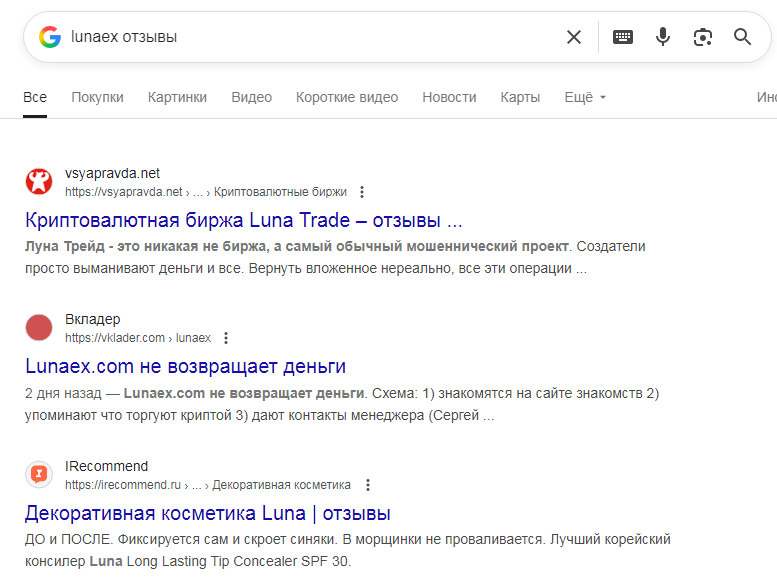The image size is (777, 583).
Task: Submit search with the magnifier icon
Action: [x=742, y=37]
